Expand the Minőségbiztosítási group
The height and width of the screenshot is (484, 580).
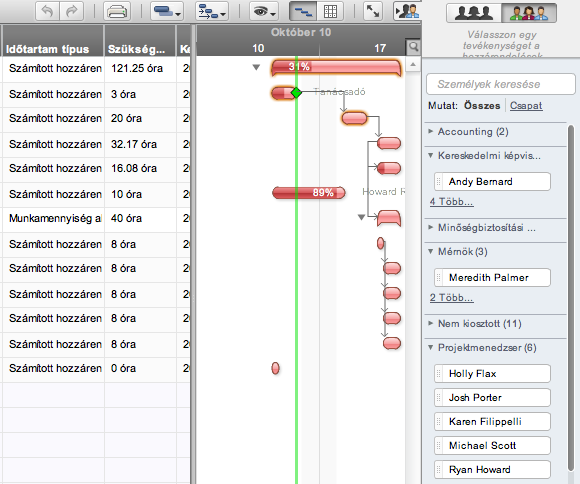[431, 227]
